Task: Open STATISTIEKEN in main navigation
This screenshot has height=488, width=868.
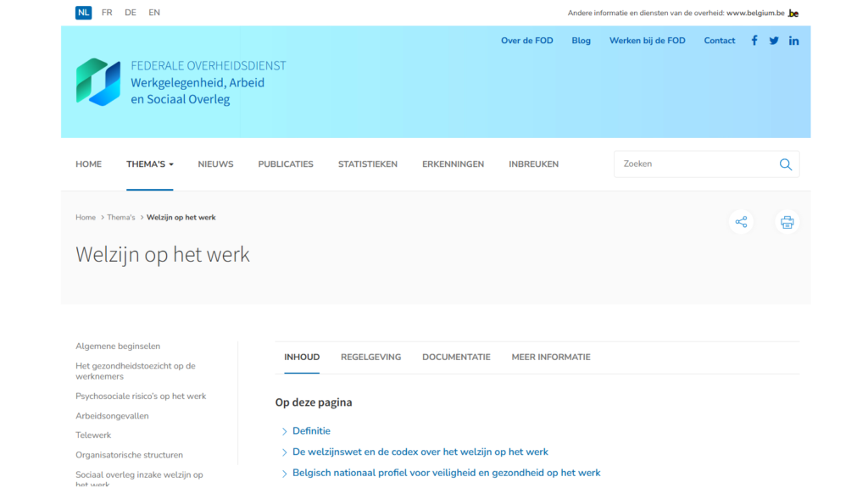Action: pos(368,164)
